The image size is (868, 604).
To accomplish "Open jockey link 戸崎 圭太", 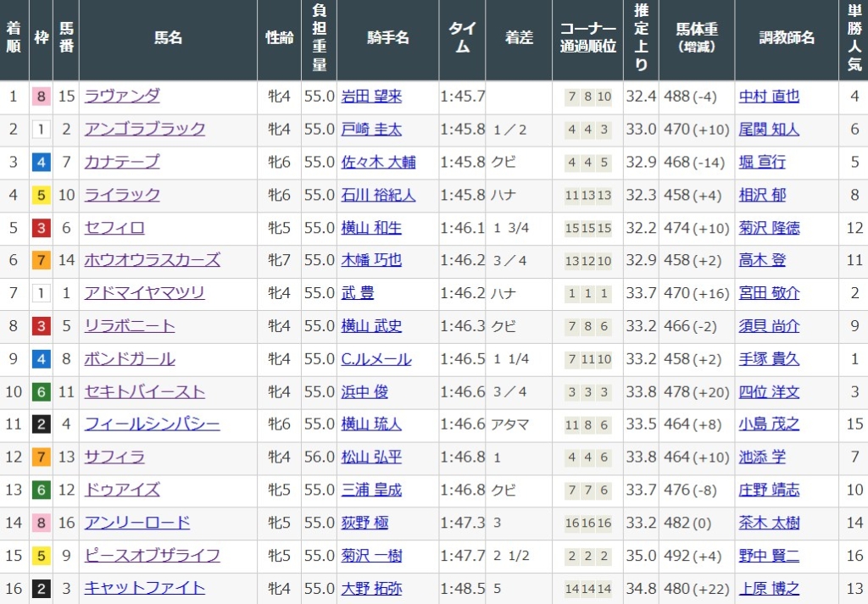I will pyautogui.click(x=371, y=129).
